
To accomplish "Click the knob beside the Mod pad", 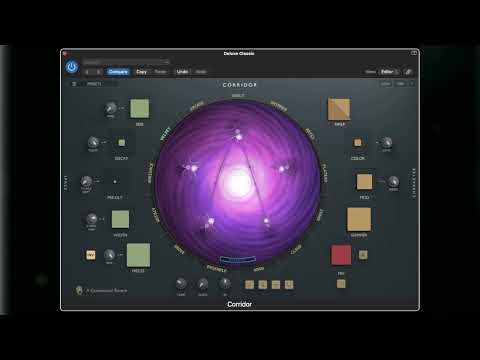I will click(393, 182).
